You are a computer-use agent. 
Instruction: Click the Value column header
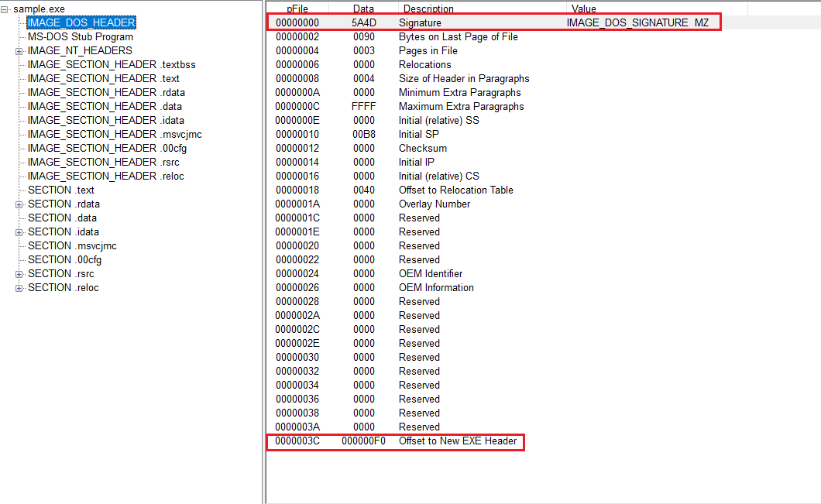pyautogui.click(x=583, y=9)
